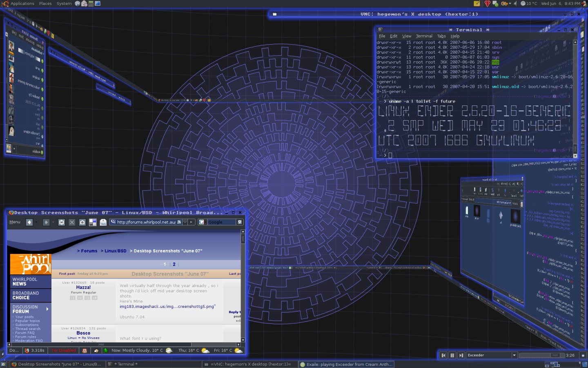Image resolution: width=588 pixels, height=368 pixels.
Task: Click the red gem tray icon
Action: 488,3
